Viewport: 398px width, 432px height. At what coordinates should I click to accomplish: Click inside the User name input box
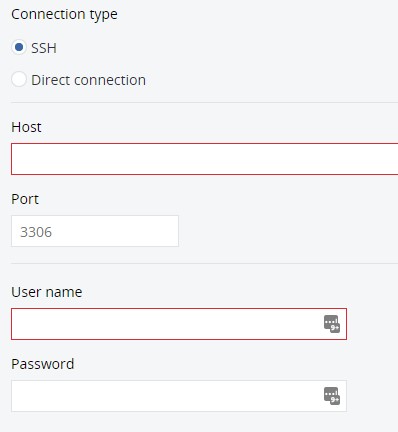point(179,324)
